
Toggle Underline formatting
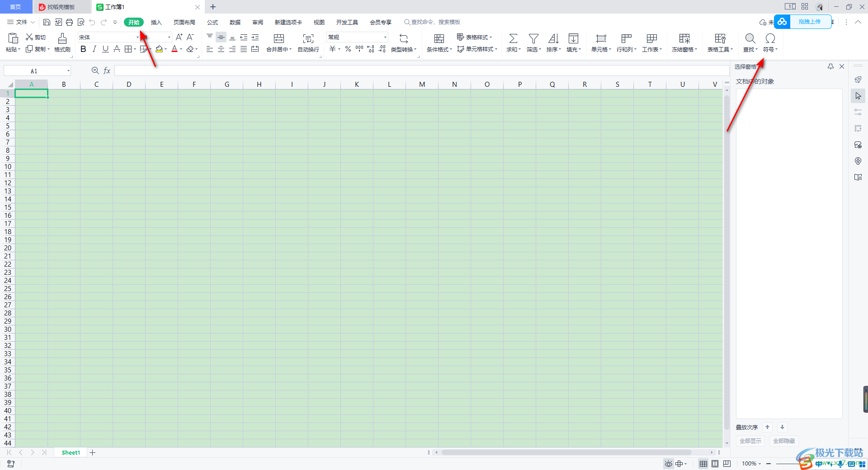click(105, 49)
